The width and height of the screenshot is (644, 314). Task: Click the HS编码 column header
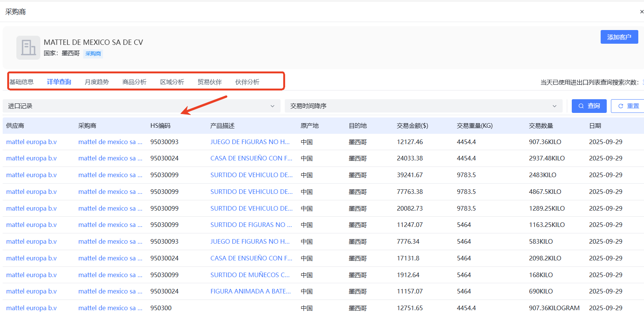coord(160,125)
